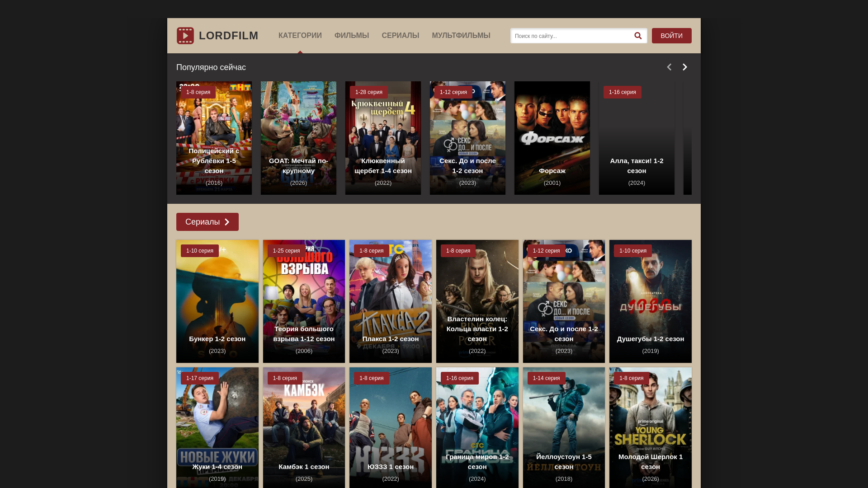
Task: Open ЮЗЗЗ 1 сезон poster
Action: (x=391, y=427)
